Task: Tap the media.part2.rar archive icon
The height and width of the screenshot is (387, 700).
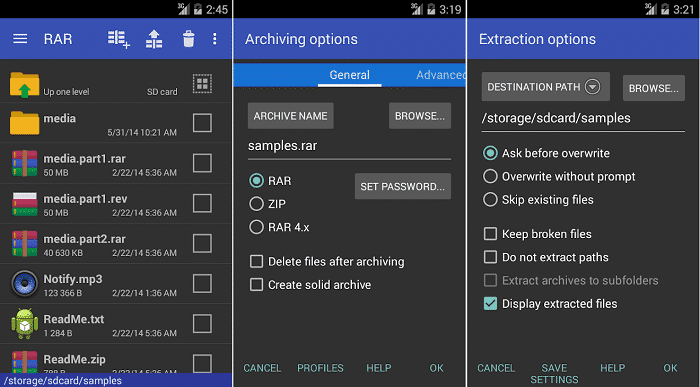Action: pos(25,243)
